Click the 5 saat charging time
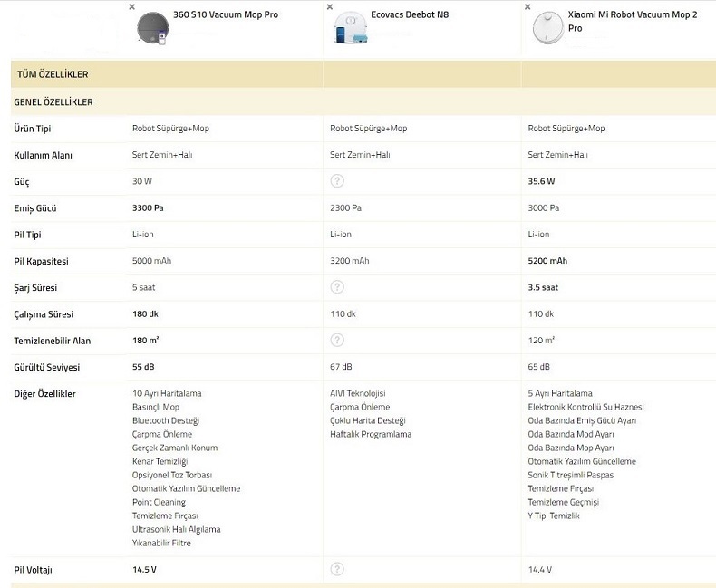The image size is (716, 588). tap(144, 287)
